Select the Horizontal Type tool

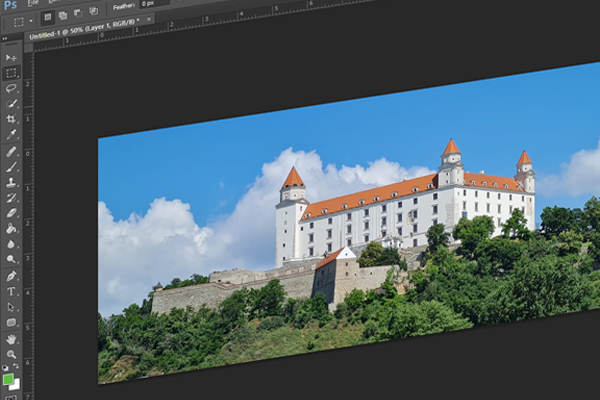11,292
